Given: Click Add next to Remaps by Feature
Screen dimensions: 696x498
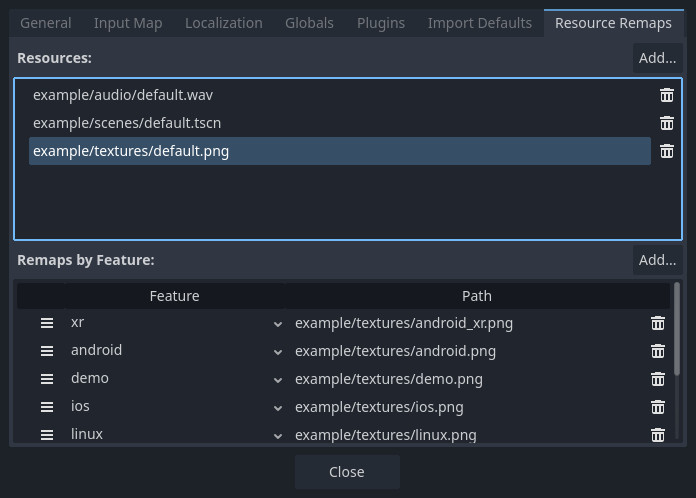Looking at the screenshot, I should click(x=657, y=260).
